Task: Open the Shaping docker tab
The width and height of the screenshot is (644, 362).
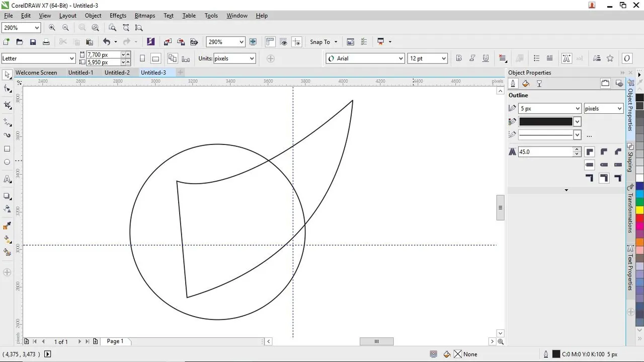Action: 630,158
